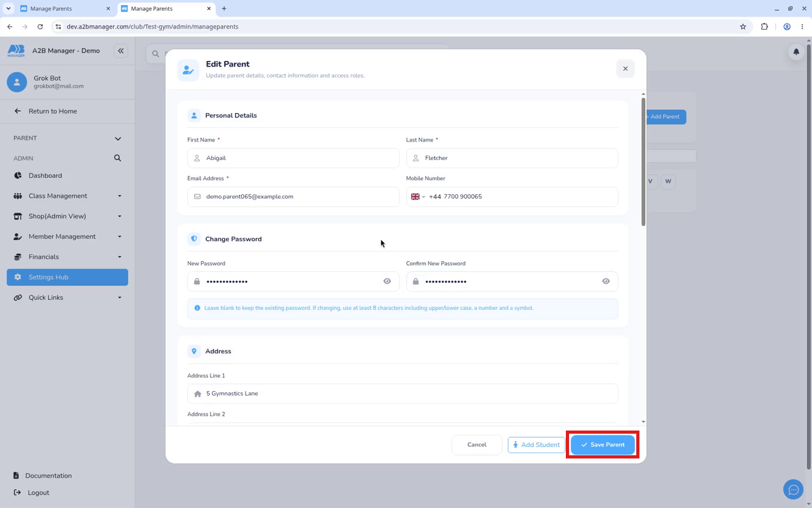Click Add Parent button behind dialog

tap(665, 117)
